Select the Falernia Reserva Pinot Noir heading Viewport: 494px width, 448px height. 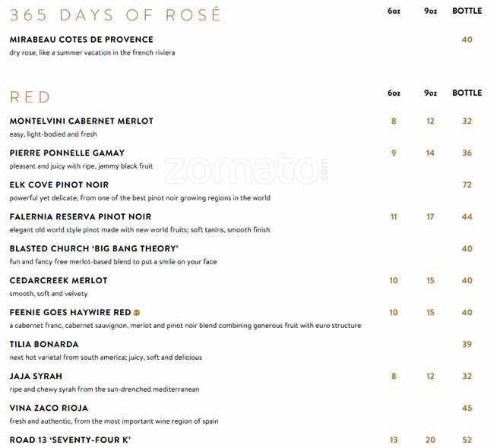point(81,217)
